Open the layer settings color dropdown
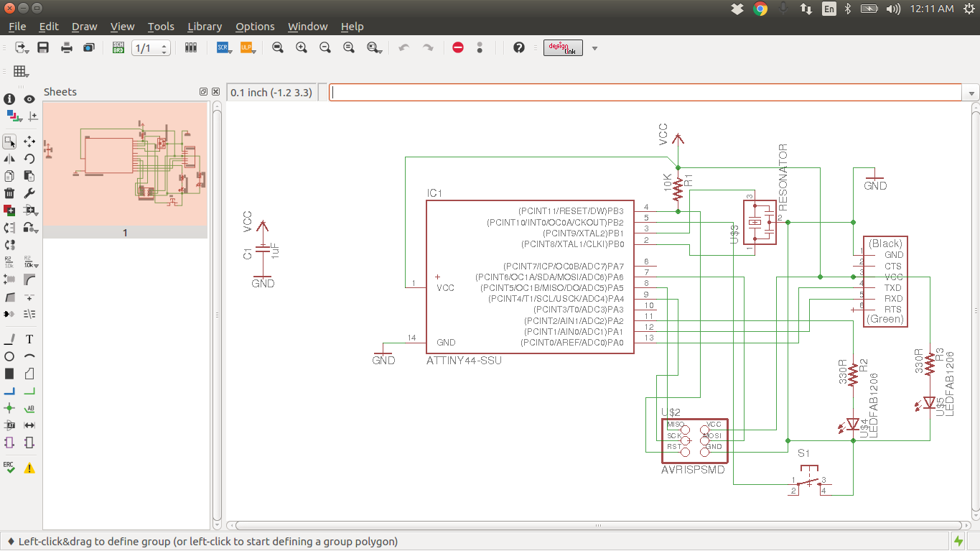The height and width of the screenshot is (551, 980). [x=14, y=116]
